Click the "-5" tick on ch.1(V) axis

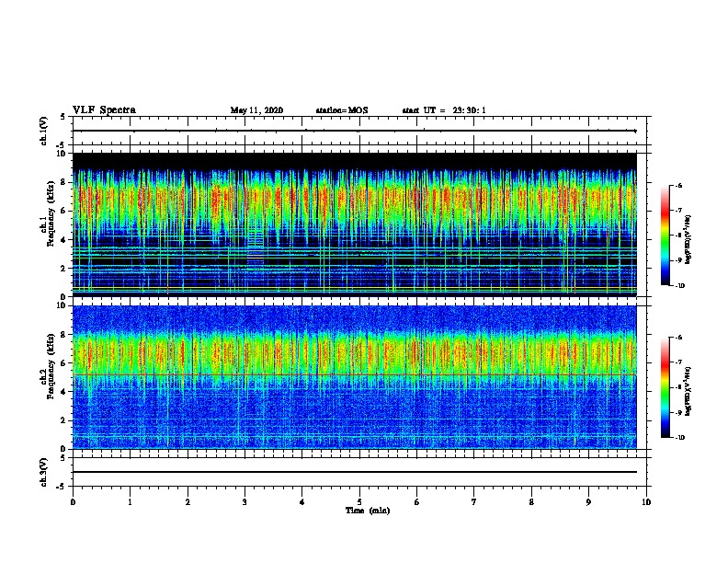pos(63,145)
